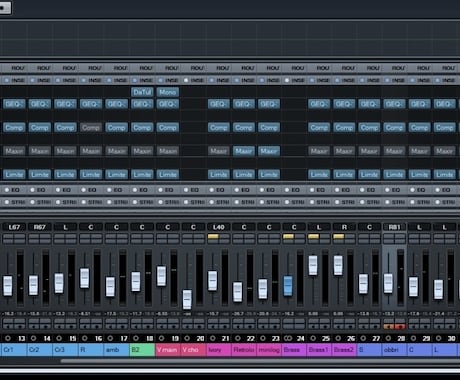Open the GEQ insert on Cr1 channel
Image resolution: width=460 pixels, height=380 pixels.
14,104
